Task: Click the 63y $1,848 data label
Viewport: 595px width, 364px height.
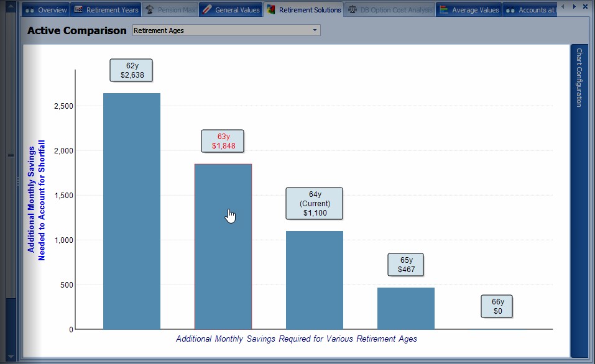Action: (223, 141)
